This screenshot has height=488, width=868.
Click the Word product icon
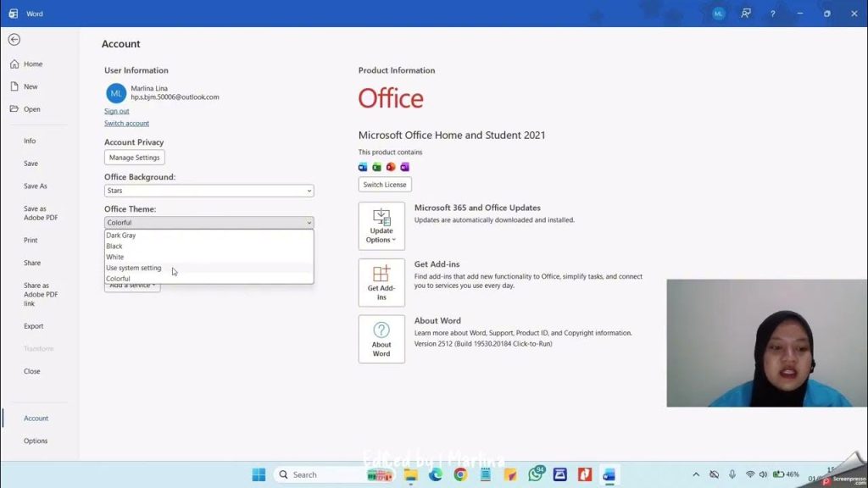363,167
